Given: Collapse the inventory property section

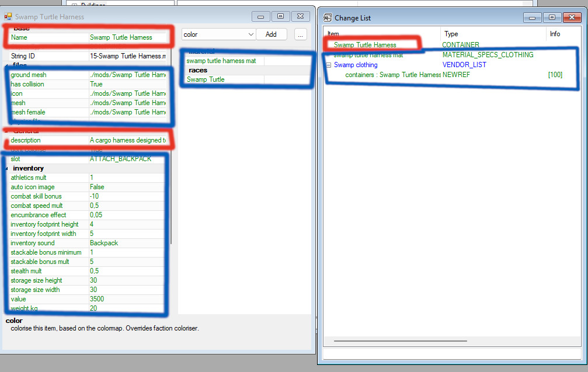Looking at the screenshot, I should 7,168.
